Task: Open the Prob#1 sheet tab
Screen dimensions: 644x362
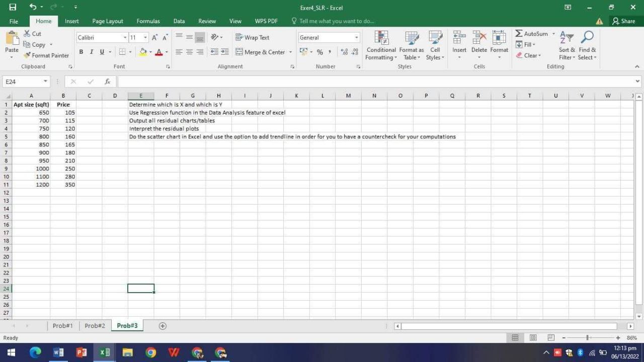Action: [62, 325]
